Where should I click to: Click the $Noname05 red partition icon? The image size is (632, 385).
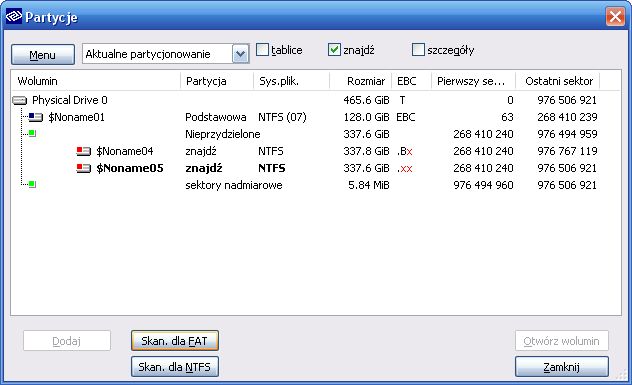tap(83, 168)
